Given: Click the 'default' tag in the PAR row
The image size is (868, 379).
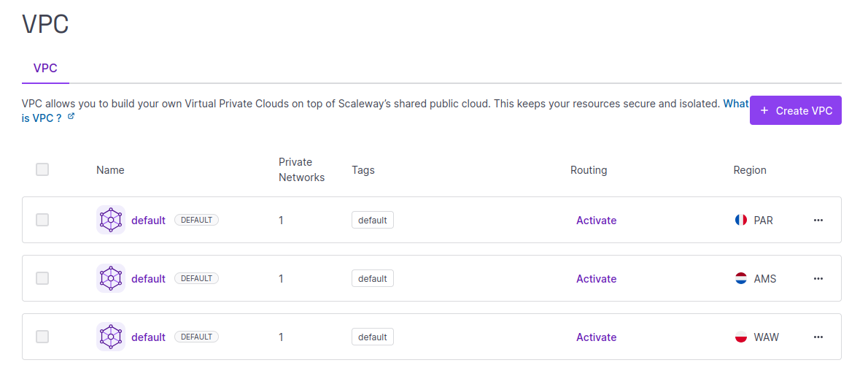Looking at the screenshot, I should [x=372, y=220].
